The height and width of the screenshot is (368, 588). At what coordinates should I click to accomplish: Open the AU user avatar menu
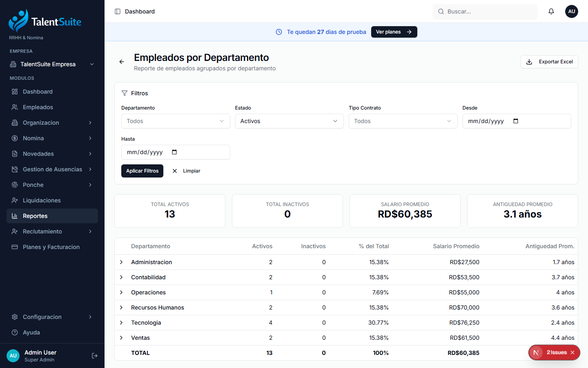[x=572, y=11]
